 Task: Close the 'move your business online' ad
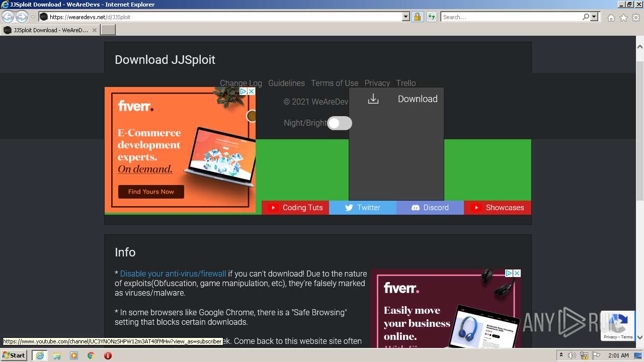point(517,274)
